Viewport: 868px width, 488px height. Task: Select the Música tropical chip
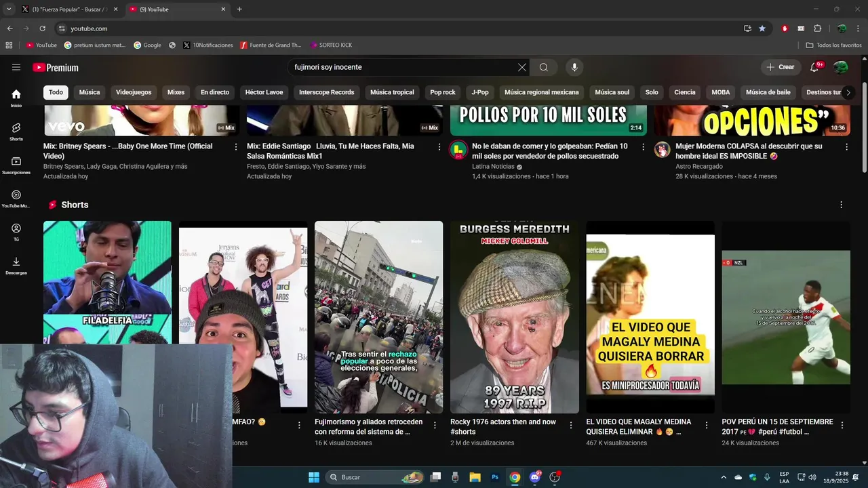(x=392, y=92)
